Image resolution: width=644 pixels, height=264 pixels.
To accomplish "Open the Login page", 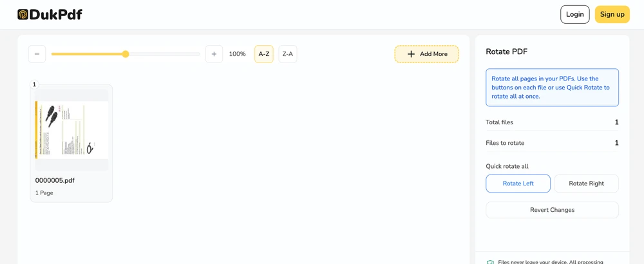I will click(x=574, y=14).
